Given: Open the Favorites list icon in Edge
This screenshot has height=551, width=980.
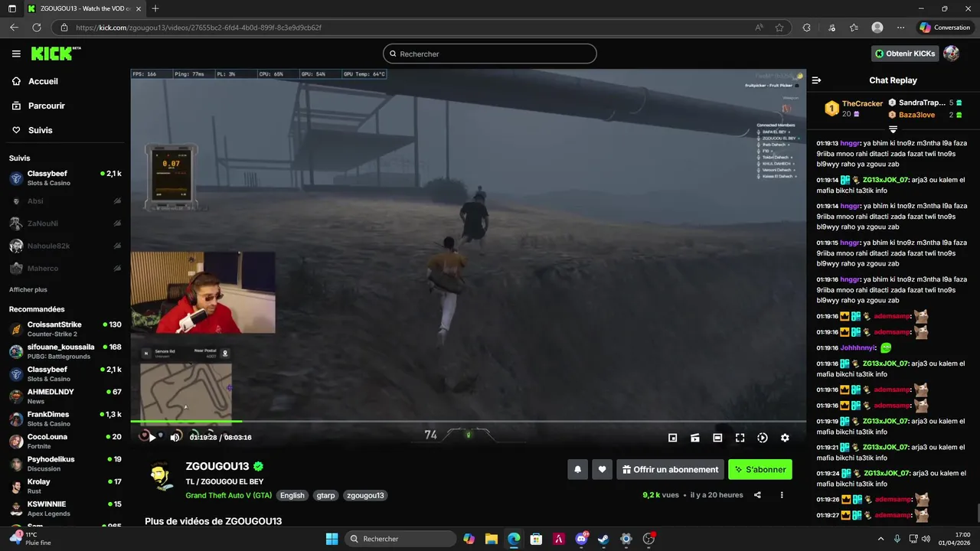Looking at the screenshot, I should click(854, 28).
